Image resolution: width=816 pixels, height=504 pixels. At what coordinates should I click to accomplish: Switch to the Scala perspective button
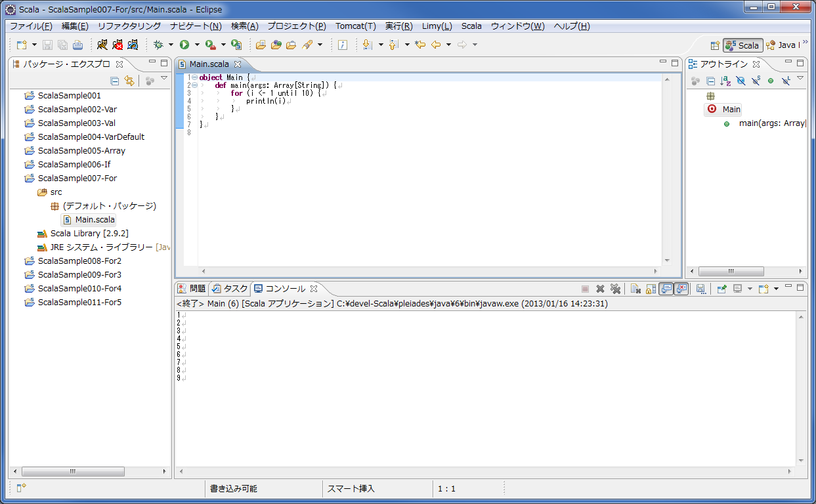pos(743,45)
